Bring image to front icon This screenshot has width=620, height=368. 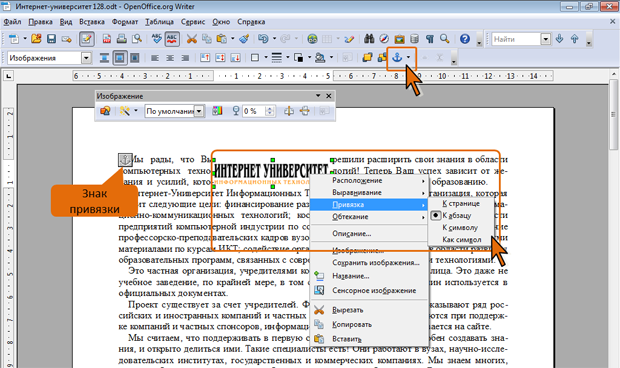pos(367,58)
